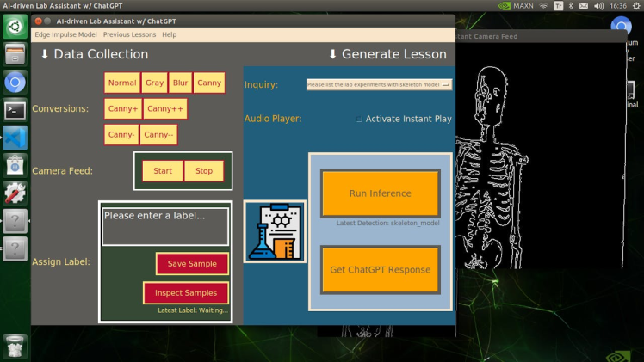Open the Wi-Fi network indicator
The width and height of the screenshot is (644, 362).
543,6
